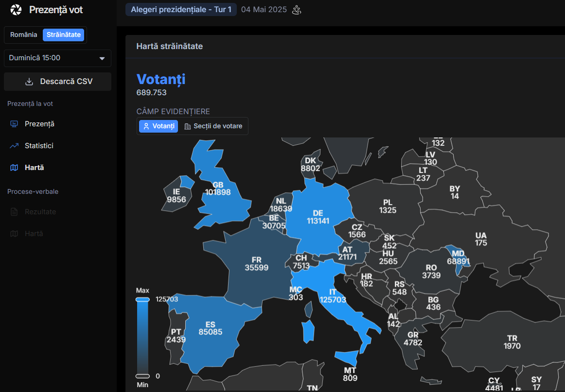Open the Duminică 15:00 time dropdown
Image resolution: width=565 pixels, height=392 pixels.
(57, 58)
